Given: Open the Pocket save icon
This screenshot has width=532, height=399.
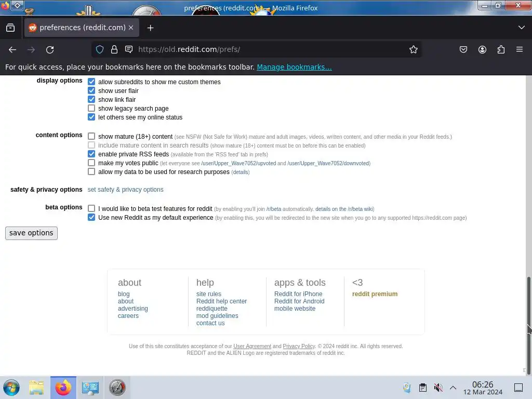Looking at the screenshot, I should (463, 49).
